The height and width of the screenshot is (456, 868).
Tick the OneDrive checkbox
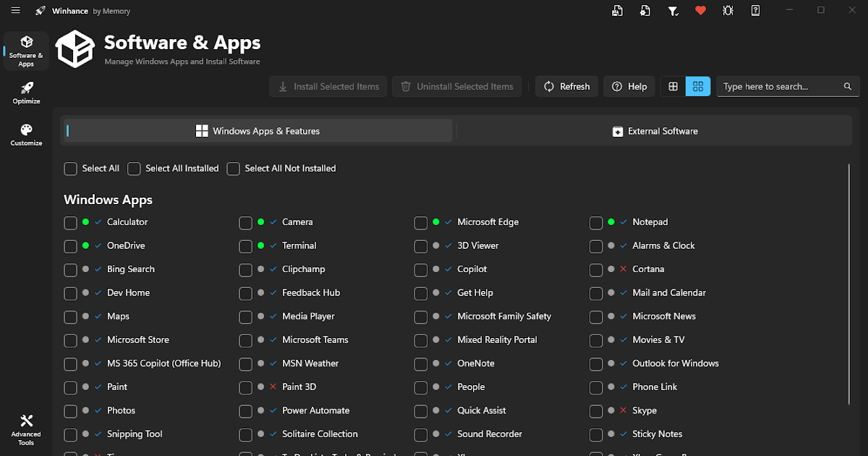tap(70, 247)
